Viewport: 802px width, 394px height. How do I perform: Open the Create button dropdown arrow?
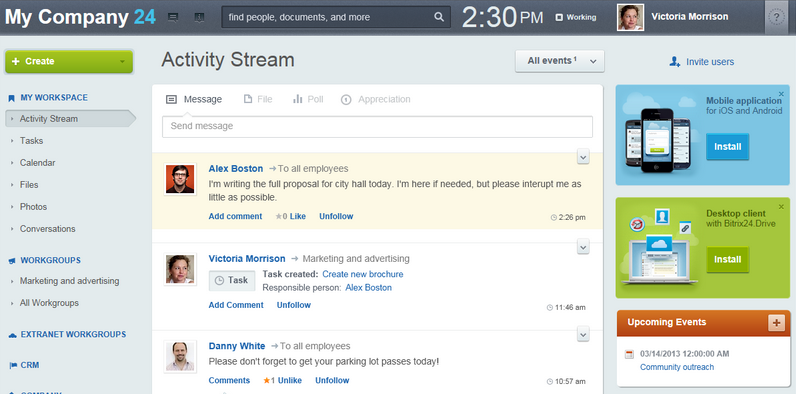coord(122,61)
